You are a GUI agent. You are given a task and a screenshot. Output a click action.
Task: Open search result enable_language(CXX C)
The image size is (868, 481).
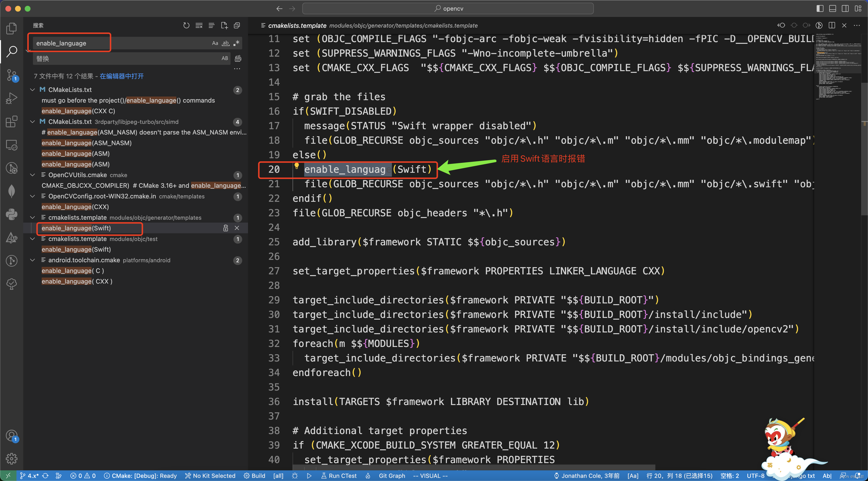pos(78,111)
